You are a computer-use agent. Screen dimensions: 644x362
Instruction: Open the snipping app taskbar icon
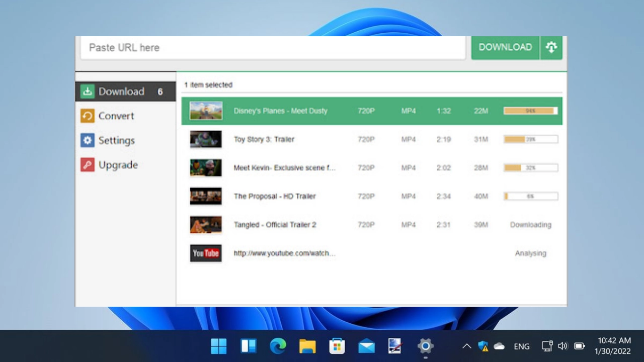pyautogui.click(x=396, y=346)
